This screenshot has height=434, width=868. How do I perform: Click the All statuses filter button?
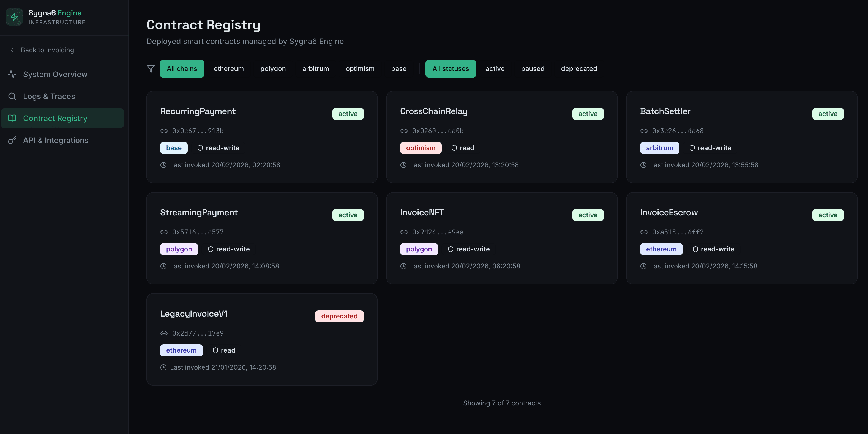click(x=451, y=68)
